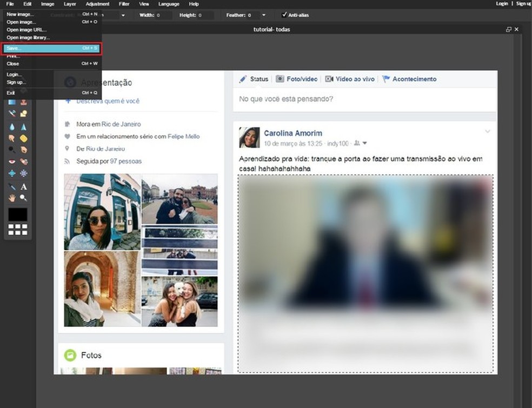The height and width of the screenshot is (408, 532).
Task: Click Save in the File menu
Action: pos(51,48)
